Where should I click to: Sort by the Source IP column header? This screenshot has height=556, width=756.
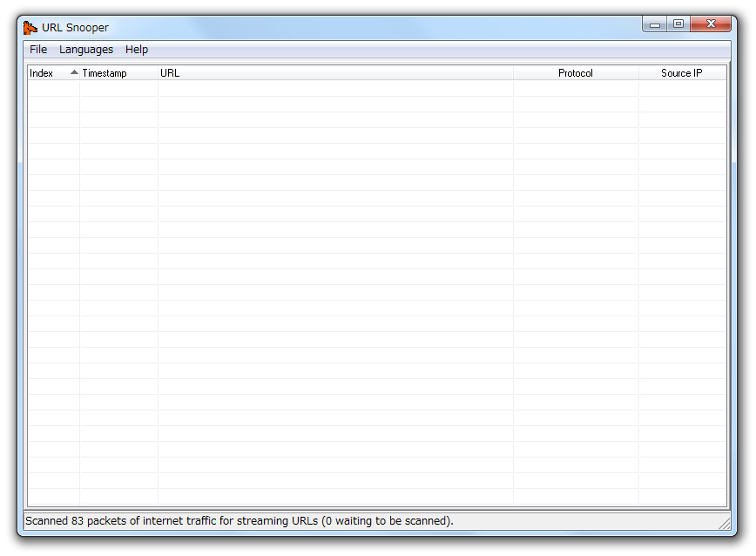tap(682, 73)
